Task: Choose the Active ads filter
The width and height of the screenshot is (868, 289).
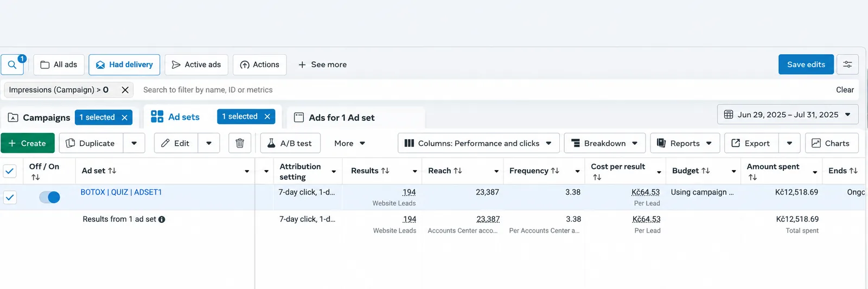Action: click(x=196, y=65)
